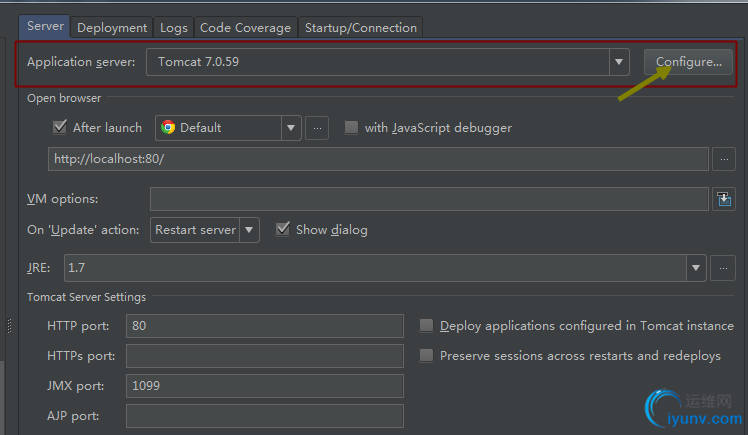This screenshot has height=435, width=748.
Task: Toggle the Show dialog checkbox
Action: [x=283, y=229]
